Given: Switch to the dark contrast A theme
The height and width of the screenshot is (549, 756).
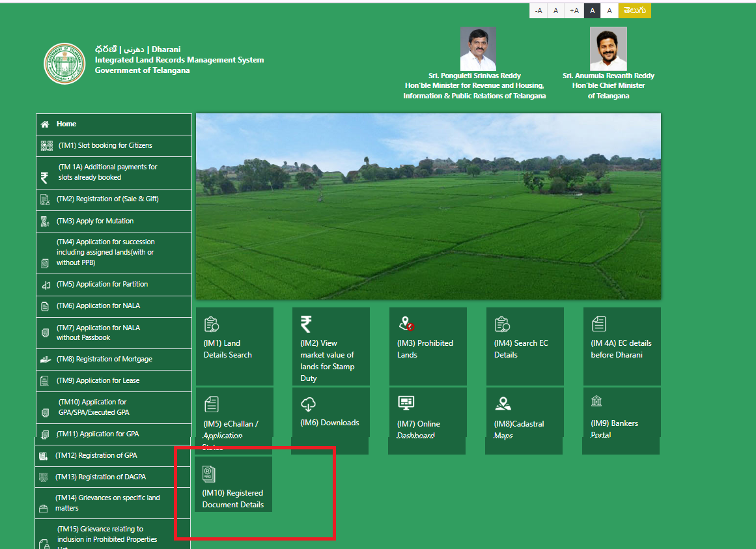Looking at the screenshot, I should [592, 10].
